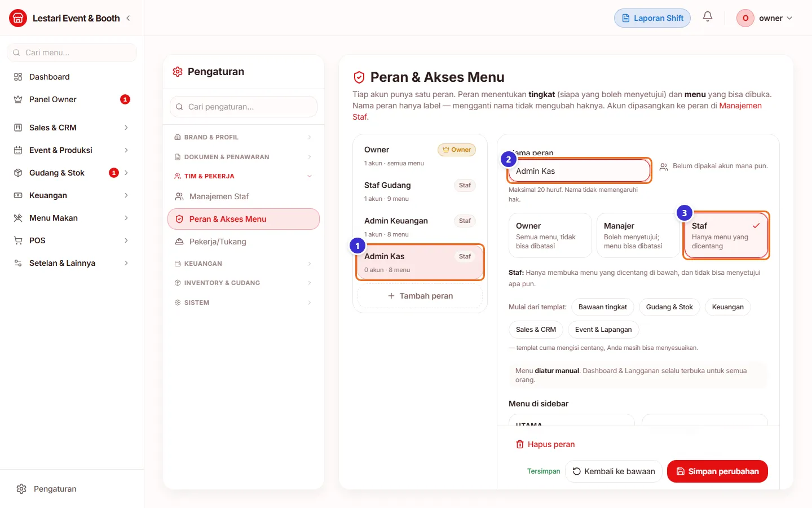Click the Menu Makan utensils icon

click(x=18, y=218)
